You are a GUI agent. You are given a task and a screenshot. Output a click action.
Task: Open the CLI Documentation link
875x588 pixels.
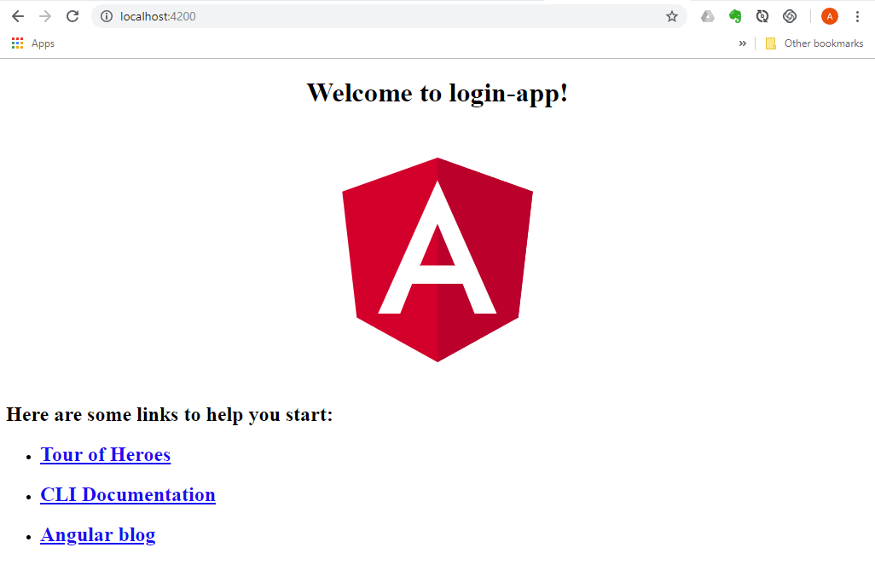tap(128, 494)
